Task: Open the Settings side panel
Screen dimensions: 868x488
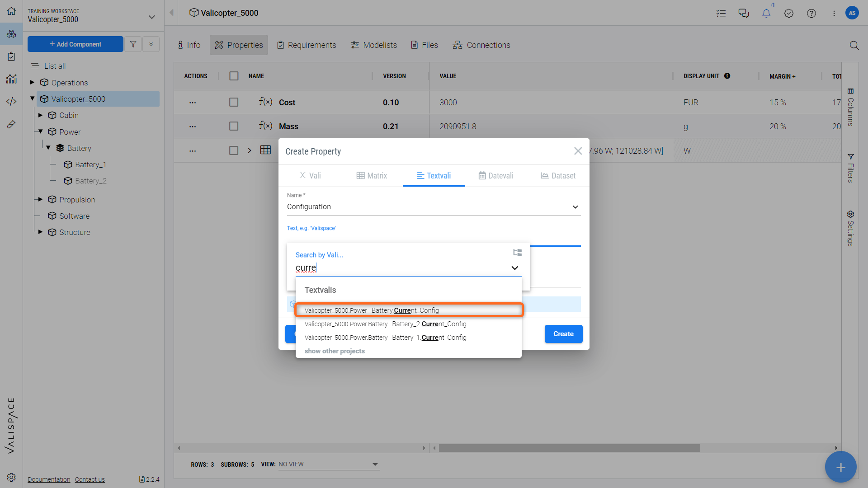Action: [x=850, y=228]
